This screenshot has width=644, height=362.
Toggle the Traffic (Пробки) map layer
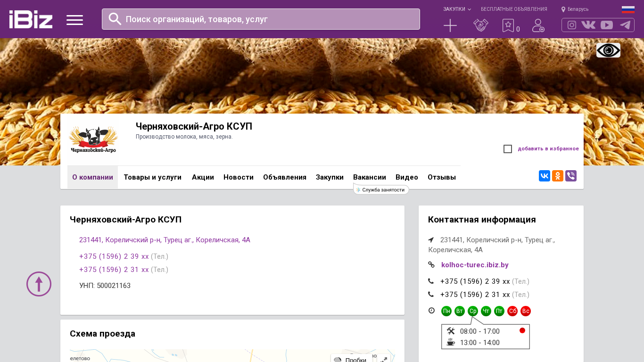point(351,359)
